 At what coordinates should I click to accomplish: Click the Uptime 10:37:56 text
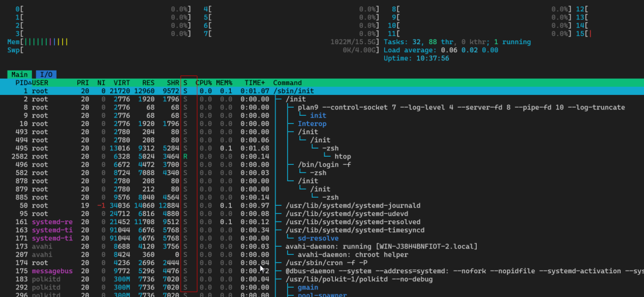[416, 59]
